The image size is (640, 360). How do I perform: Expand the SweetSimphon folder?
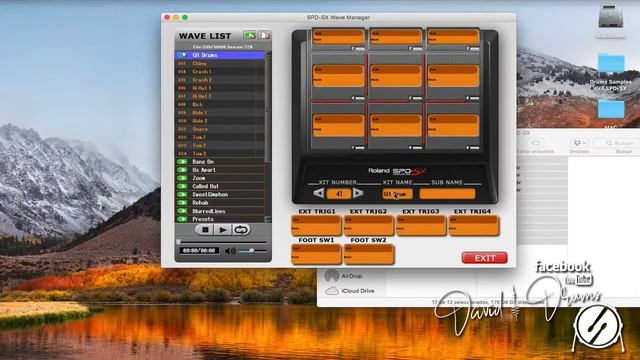click(x=182, y=194)
